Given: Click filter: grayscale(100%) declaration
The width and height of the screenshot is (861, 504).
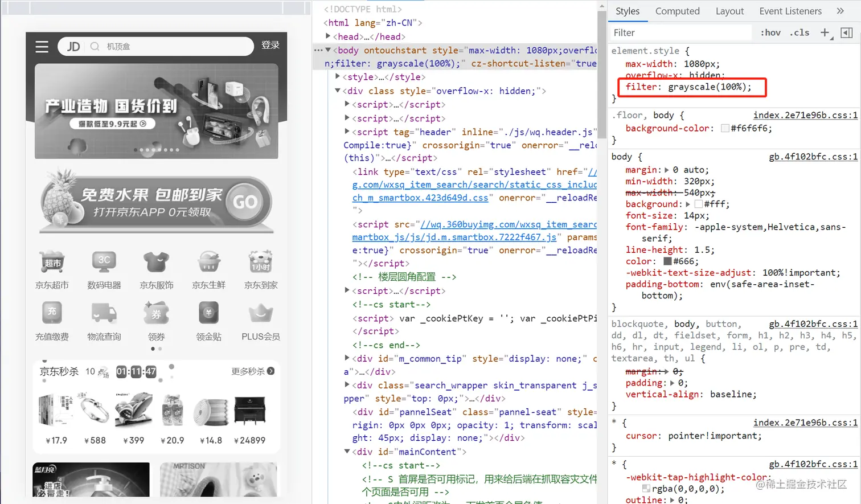Looking at the screenshot, I should tap(688, 87).
